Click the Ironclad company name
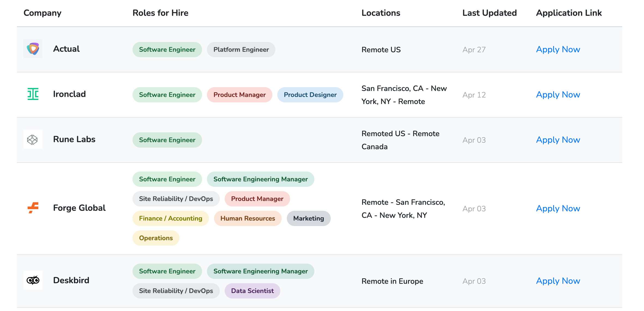This screenshot has width=644, height=311. tap(69, 94)
